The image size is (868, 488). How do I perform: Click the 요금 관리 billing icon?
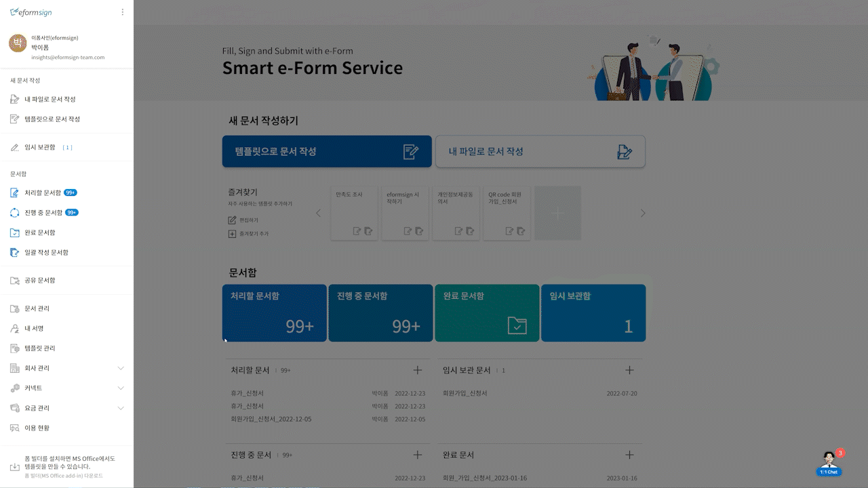(x=15, y=408)
